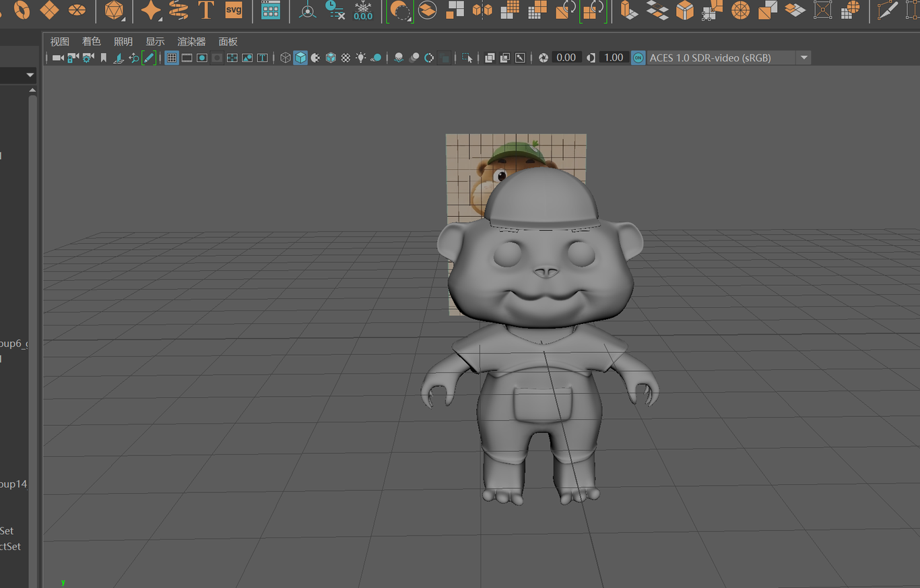Toggle the Film Gate icon
Image resolution: width=920 pixels, height=588 pixels.
[x=187, y=58]
